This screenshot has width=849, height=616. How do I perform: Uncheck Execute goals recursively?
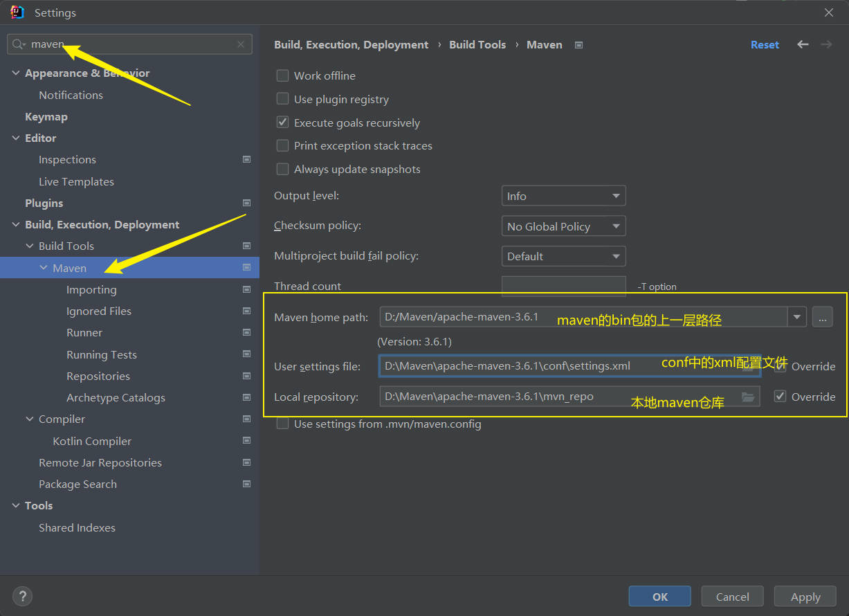(x=282, y=123)
